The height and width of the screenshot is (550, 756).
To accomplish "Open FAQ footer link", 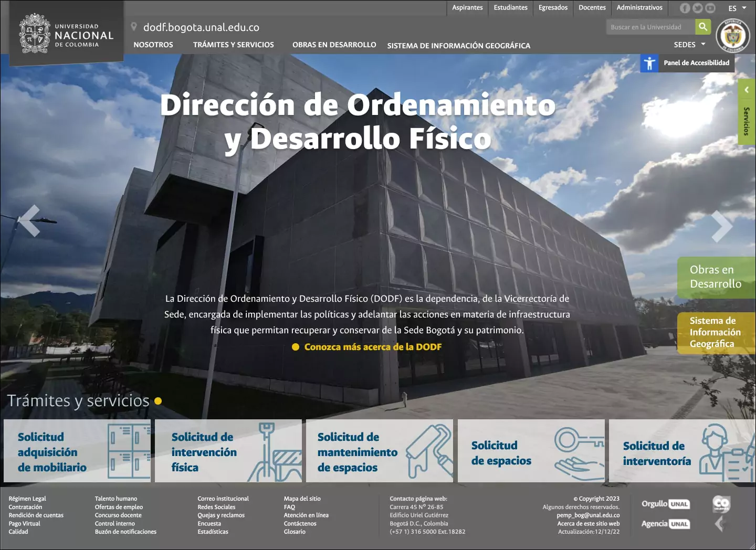I will click(x=290, y=507).
